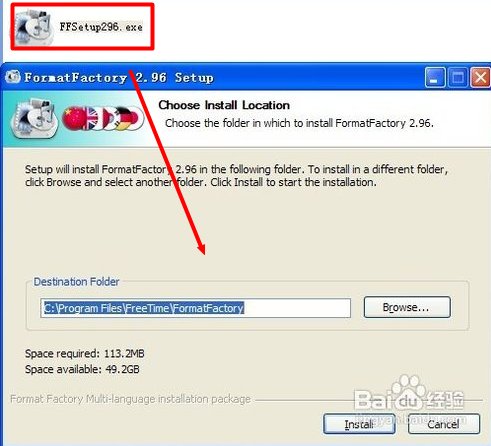The width and height of the screenshot is (491, 446).
Task: Open the FFSetup296.exe installer icon
Action: click(34, 27)
